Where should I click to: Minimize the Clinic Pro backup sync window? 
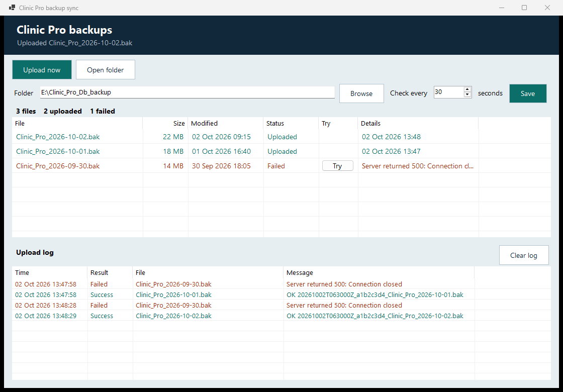coord(501,8)
